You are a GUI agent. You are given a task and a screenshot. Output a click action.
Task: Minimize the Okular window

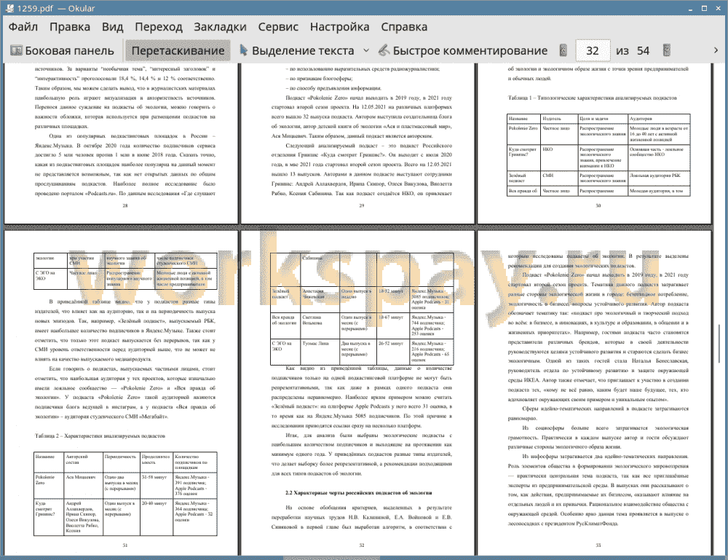click(691, 9)
